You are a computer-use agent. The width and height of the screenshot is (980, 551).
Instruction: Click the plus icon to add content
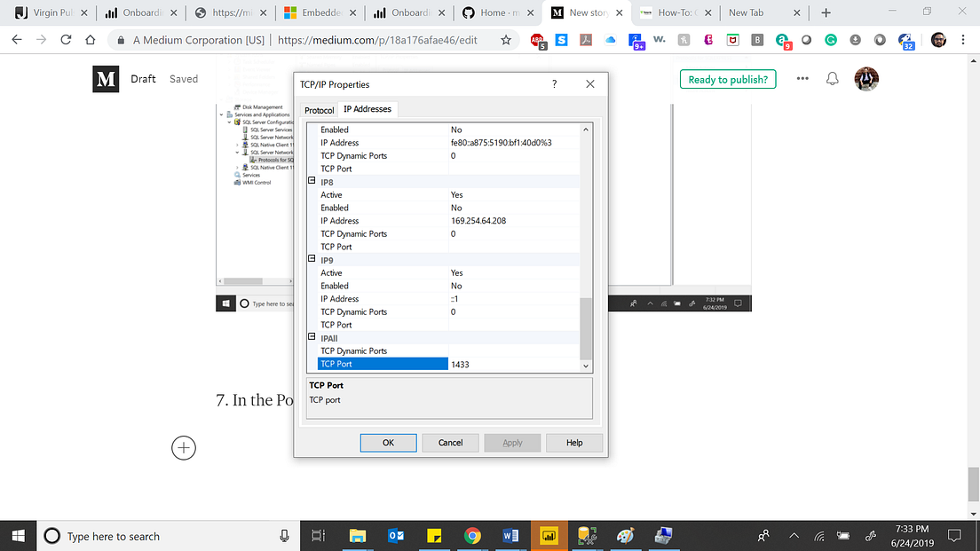[184, 448]
